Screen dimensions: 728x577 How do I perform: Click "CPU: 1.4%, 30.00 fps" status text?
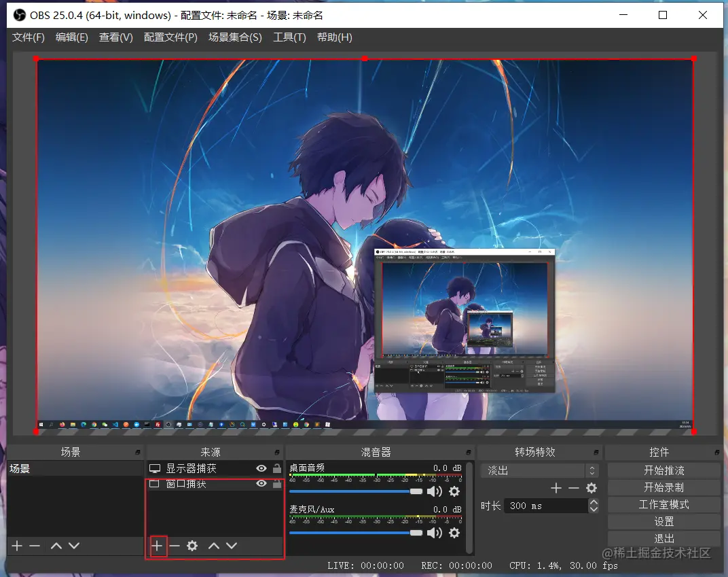click(563, 565)
